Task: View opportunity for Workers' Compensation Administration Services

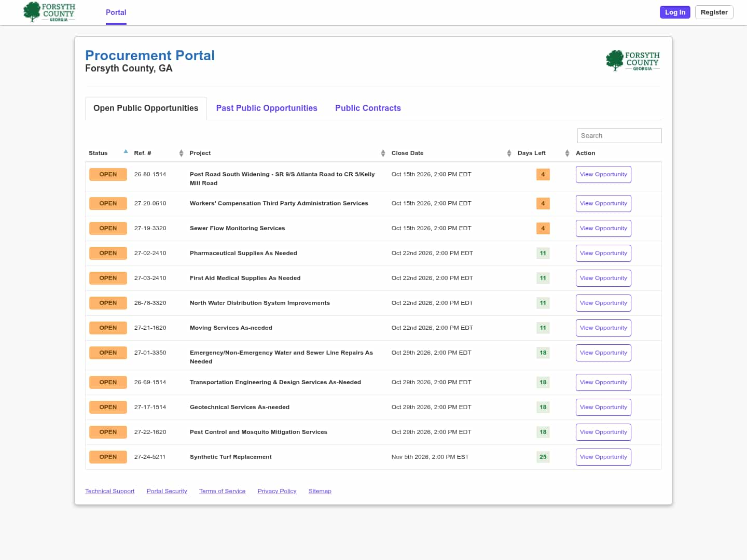Action: pyautogui.click(x=603, y=204)
